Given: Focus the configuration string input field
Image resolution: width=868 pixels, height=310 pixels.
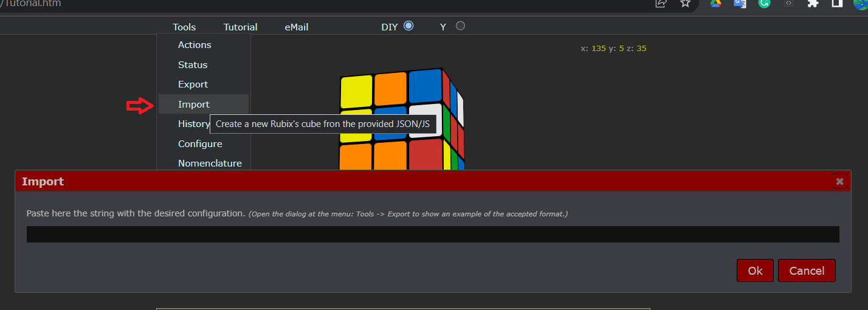Looking at the screenshot, I should [433, 234].
